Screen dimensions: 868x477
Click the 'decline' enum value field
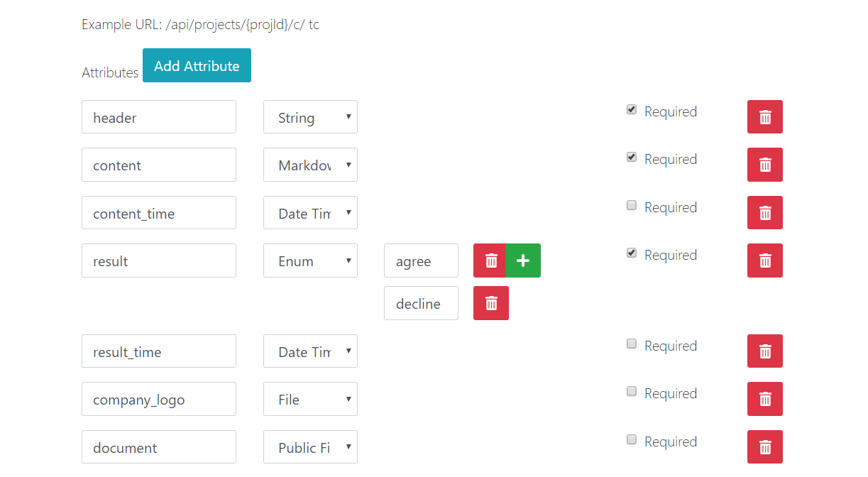[421, 303]
